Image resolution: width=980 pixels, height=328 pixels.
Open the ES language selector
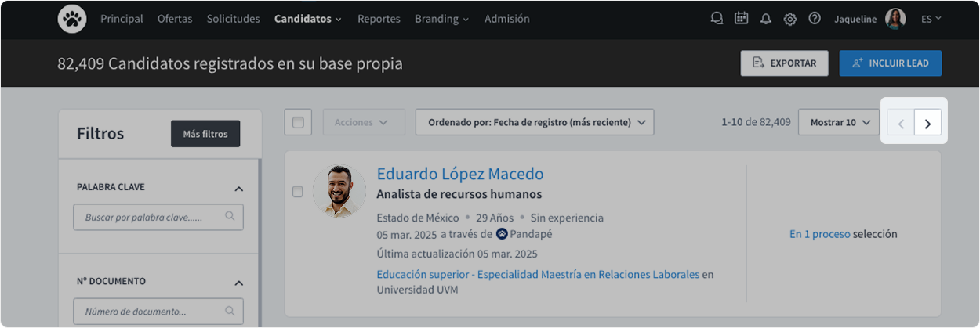pyautogui.click(x=931, y=19)
